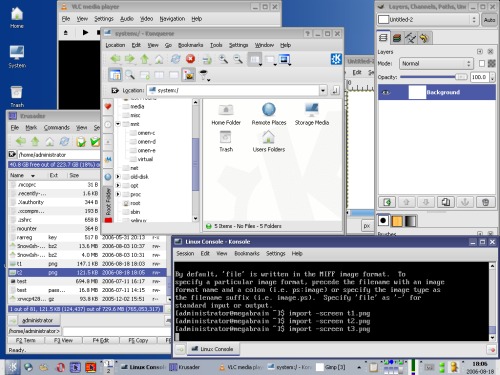Open Home Folder in Konqueror view

[x=226, y=114]
